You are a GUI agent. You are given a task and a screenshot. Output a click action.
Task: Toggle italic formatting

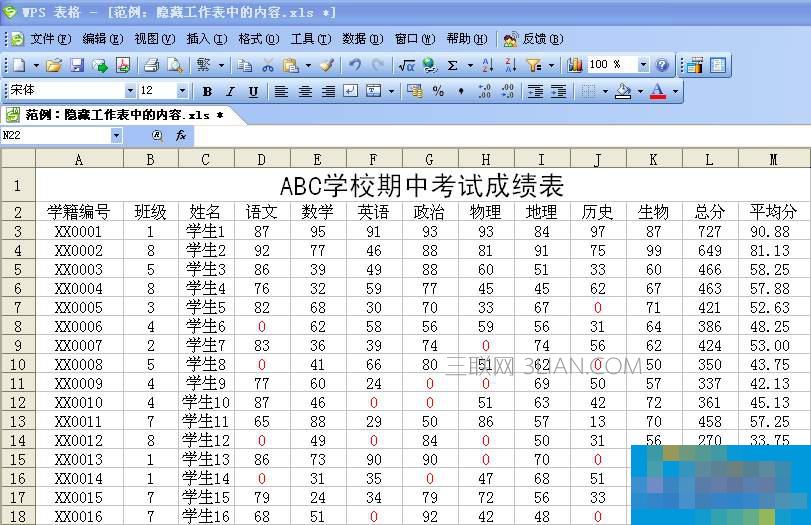[230, 91]
